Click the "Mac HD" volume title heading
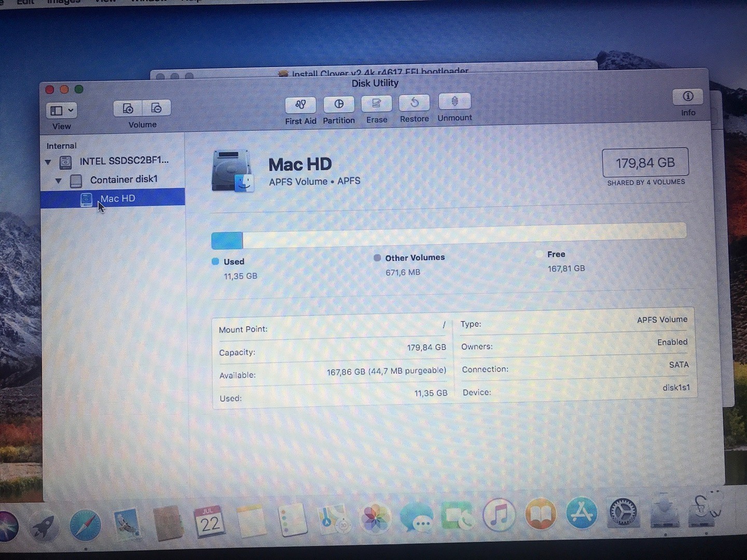Image resolution: width=747 pixels, height=560 pixels. coord(300,164)
